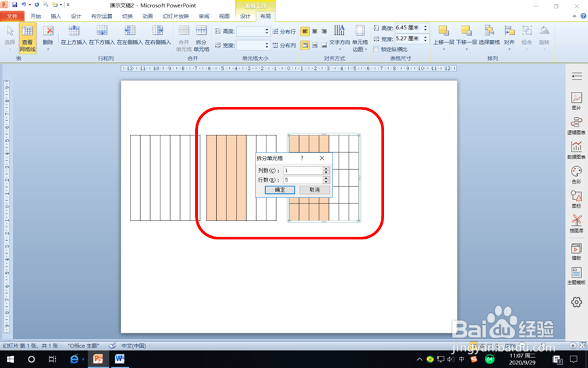This screenshot has width=588, height=368.
Task: Expand Customize Quick Access Toolbar arrow
Action: point(68,5)
